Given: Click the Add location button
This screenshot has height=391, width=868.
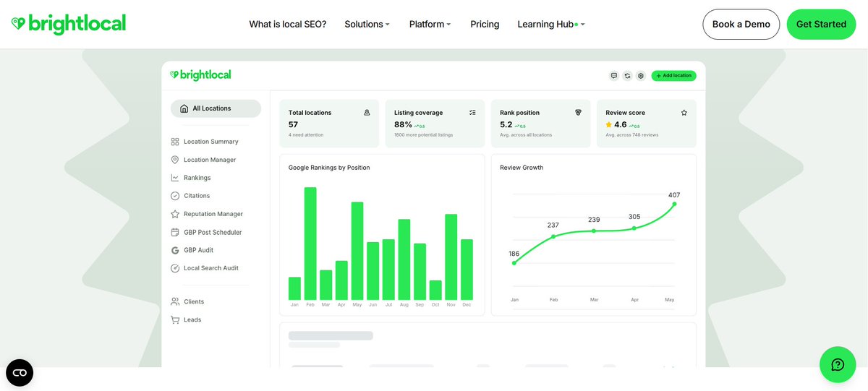Looking at the screenshot, I should point(673,75).
